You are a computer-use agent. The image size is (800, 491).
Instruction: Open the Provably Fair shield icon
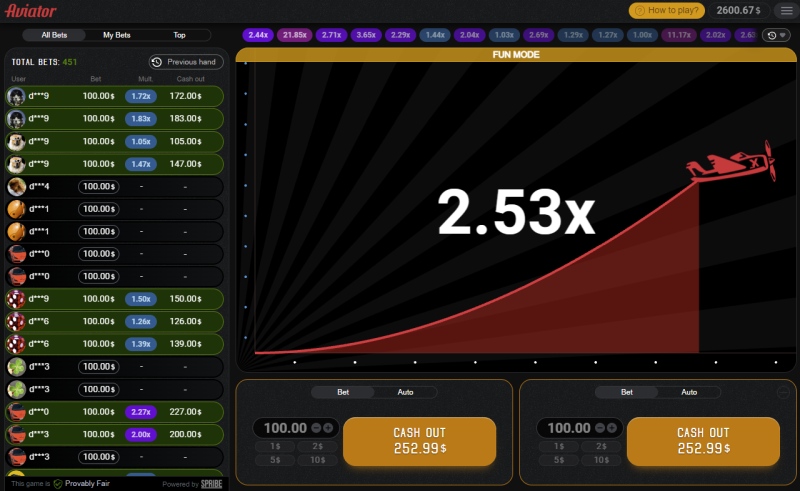(x=58, y=484)
